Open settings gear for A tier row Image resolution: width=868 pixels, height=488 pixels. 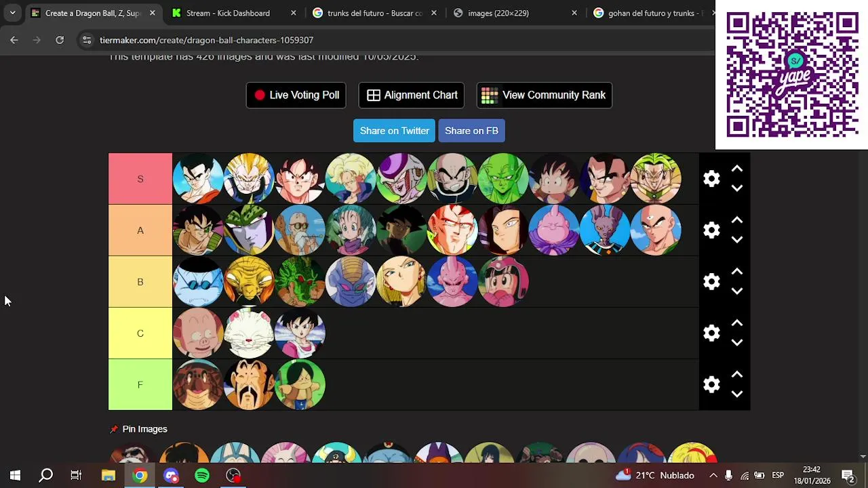pyautogui.click(x=711, y=230)
